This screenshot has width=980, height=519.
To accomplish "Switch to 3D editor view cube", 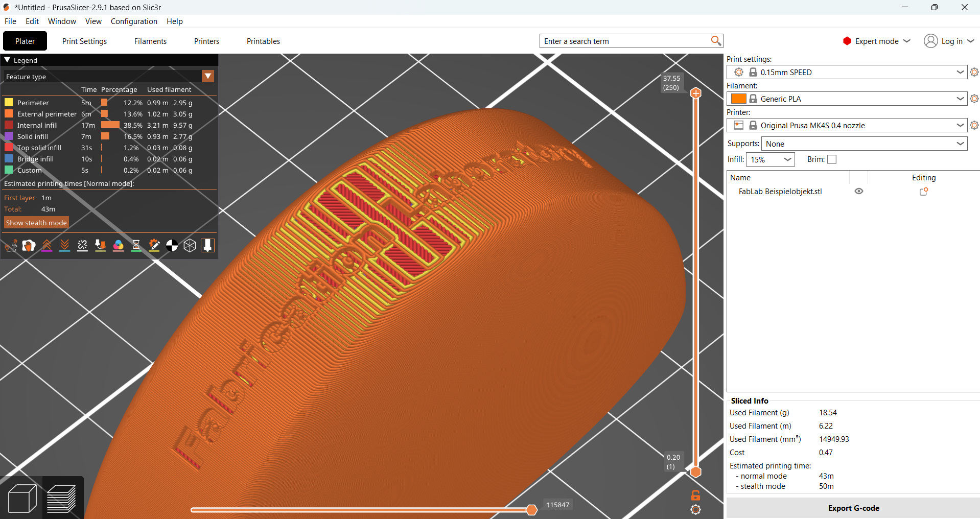I will tap(22, 498).
